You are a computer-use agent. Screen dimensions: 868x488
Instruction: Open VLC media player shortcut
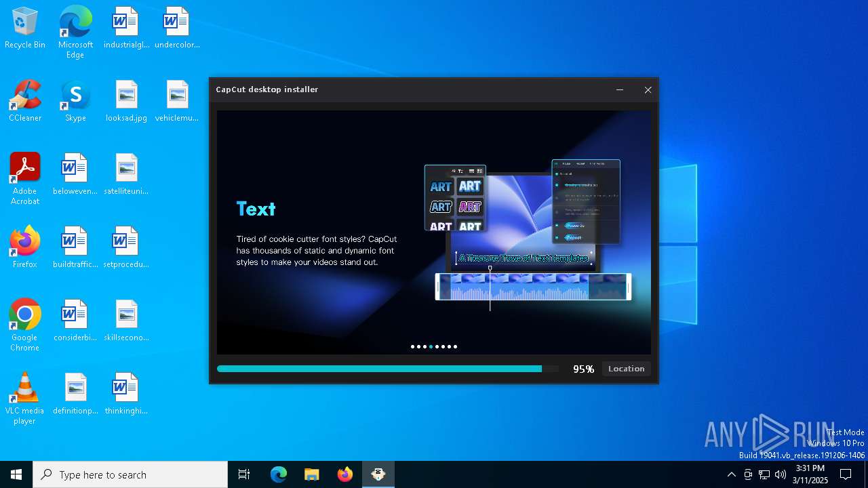(x=25, y=399)
